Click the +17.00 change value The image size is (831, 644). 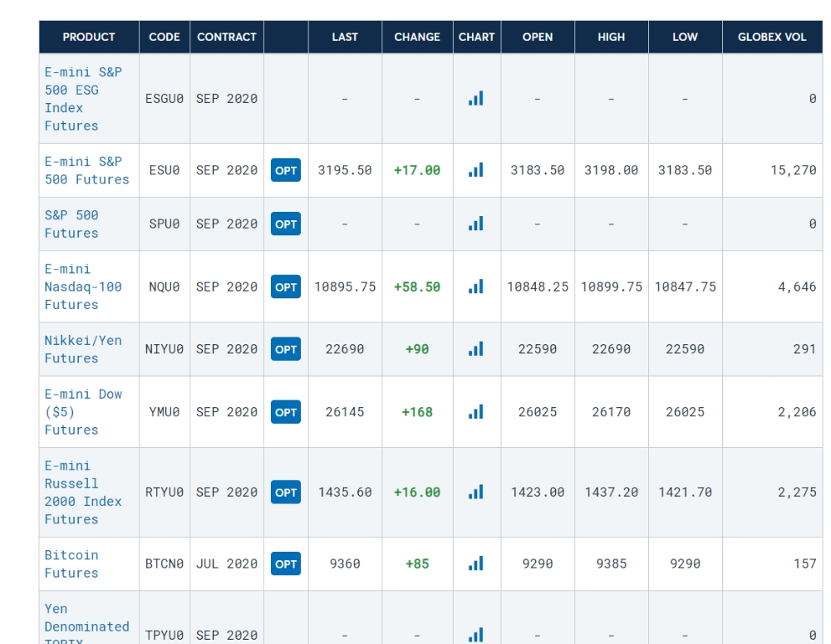(x=417, y=170)
